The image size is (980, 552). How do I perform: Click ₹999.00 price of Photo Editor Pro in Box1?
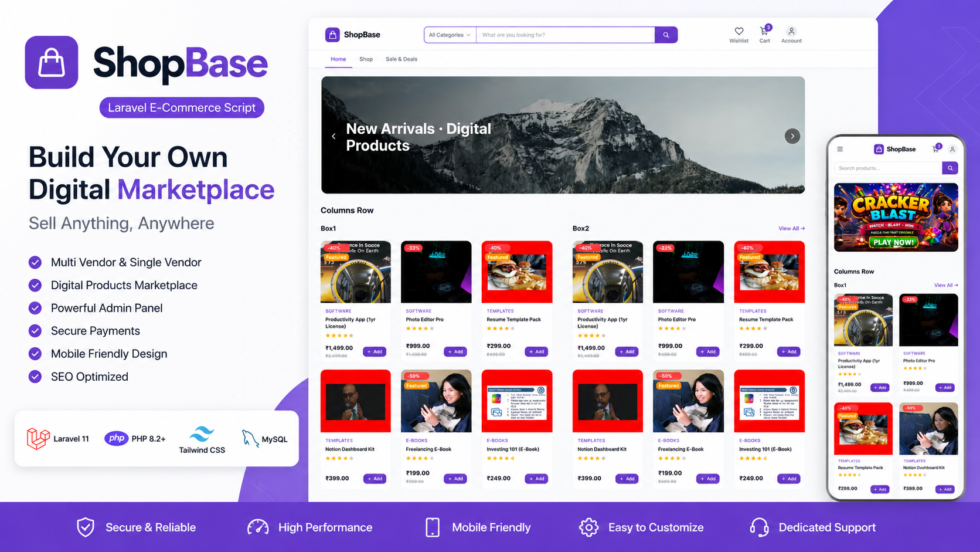pos(418,346)
